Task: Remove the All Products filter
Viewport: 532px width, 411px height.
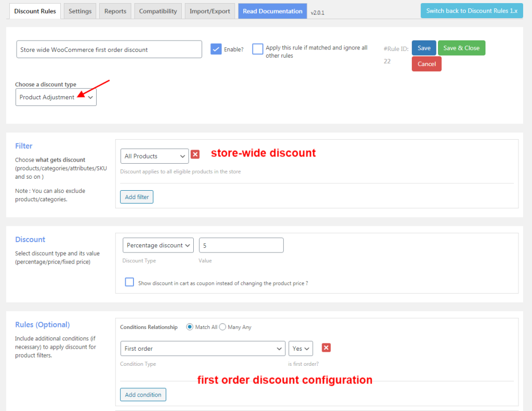Action: click(194, 154)
